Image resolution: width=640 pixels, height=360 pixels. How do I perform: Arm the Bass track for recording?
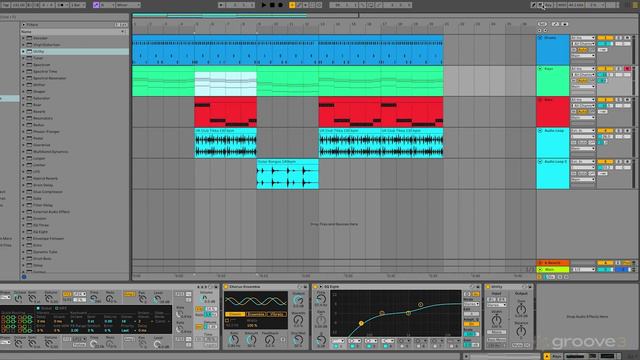pos(627,100)
